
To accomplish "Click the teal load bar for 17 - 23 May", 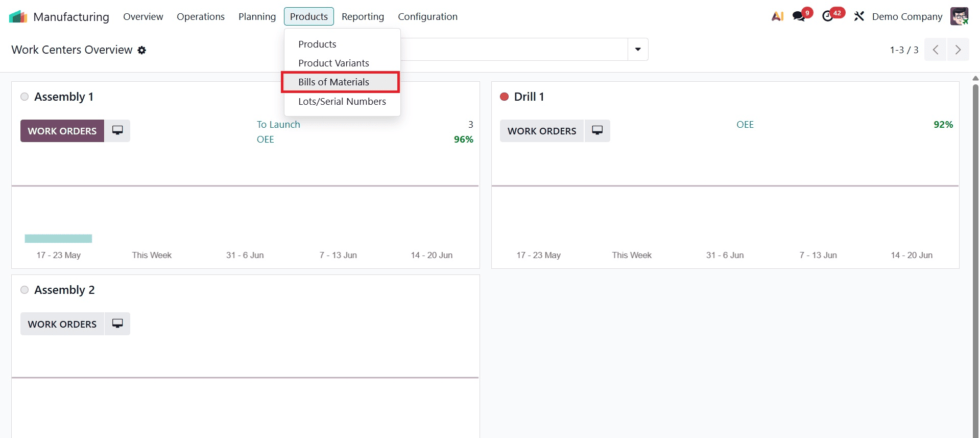I will [58, 238].
